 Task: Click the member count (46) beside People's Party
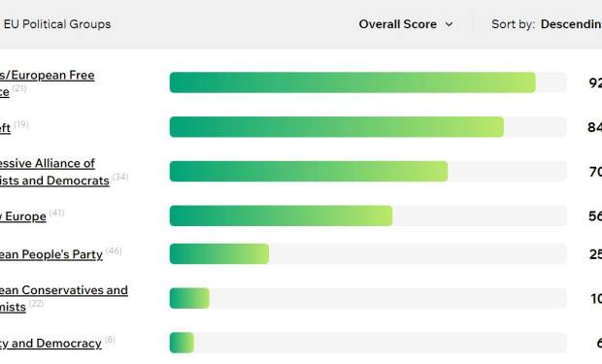(114, 250)
